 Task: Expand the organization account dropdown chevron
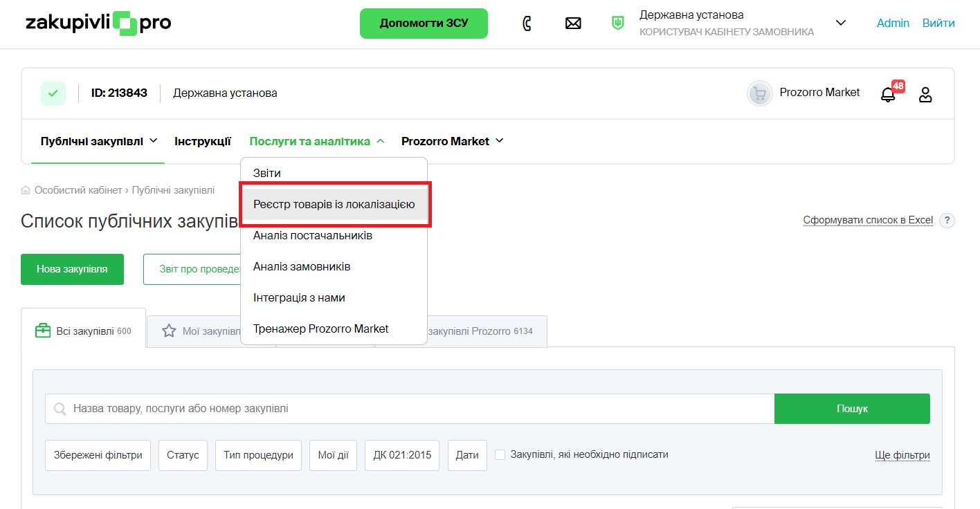pyautogui.click(x=841, y=23)
